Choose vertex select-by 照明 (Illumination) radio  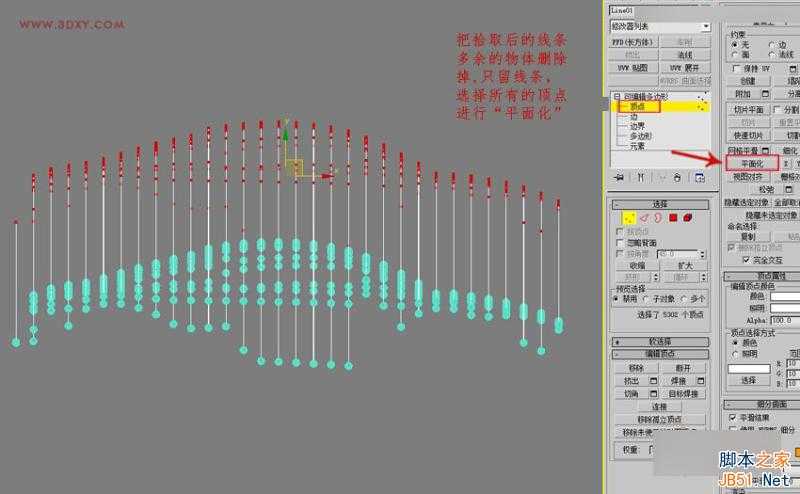click(735, 354)
